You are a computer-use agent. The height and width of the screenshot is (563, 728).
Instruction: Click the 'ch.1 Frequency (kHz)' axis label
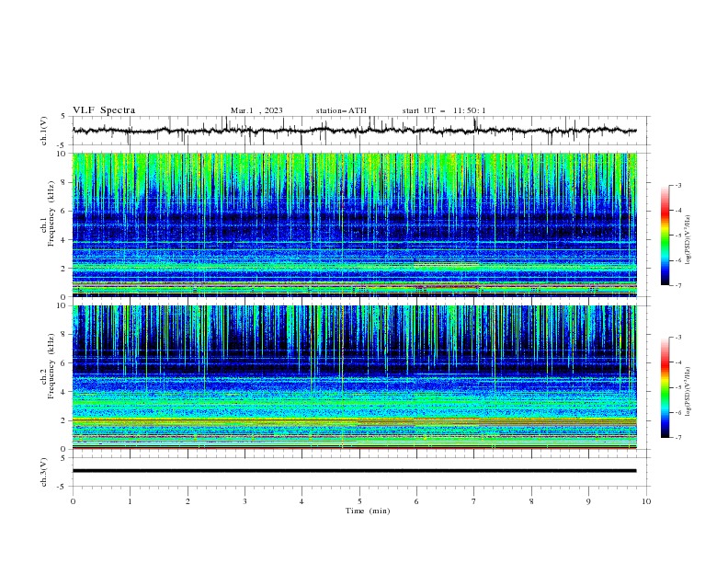pyautogui.click(x=47, y=214)
